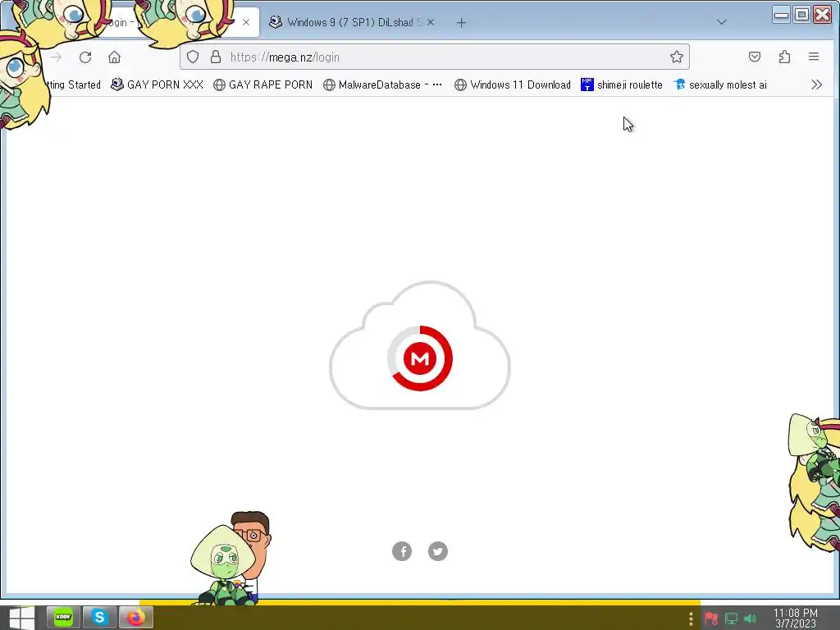Open MEGA's Twitter page icon
Viewport: 840px width, 630px height.
point(438,550)
